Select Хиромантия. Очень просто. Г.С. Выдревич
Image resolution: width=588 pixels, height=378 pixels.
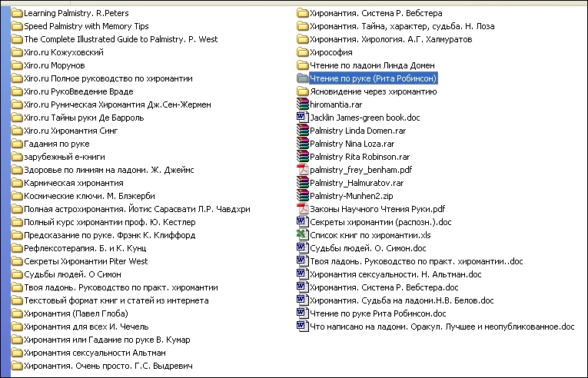(x=108, y=366)
